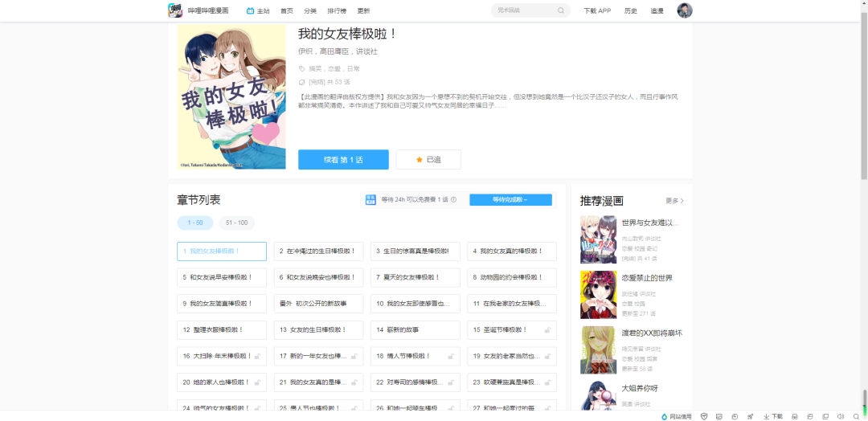
Task: Click the zoom magnifier icon in status bar
Action: pyautogui.click(x=857, y=416)
